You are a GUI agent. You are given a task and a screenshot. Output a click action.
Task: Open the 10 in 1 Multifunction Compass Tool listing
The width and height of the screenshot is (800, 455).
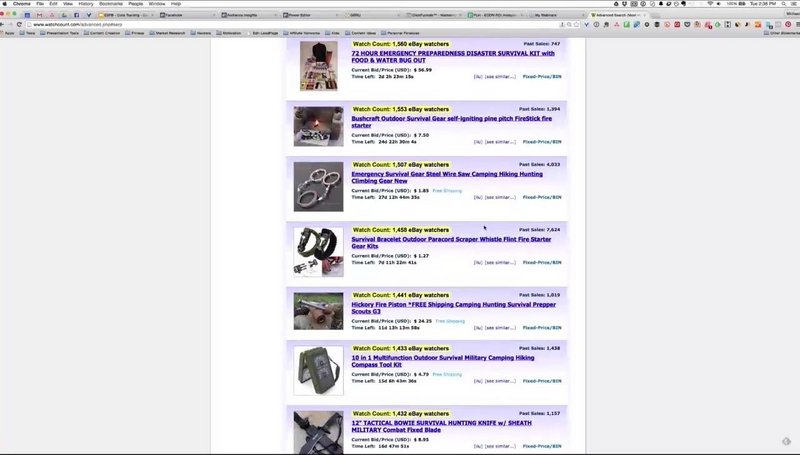tap(442, 361)
